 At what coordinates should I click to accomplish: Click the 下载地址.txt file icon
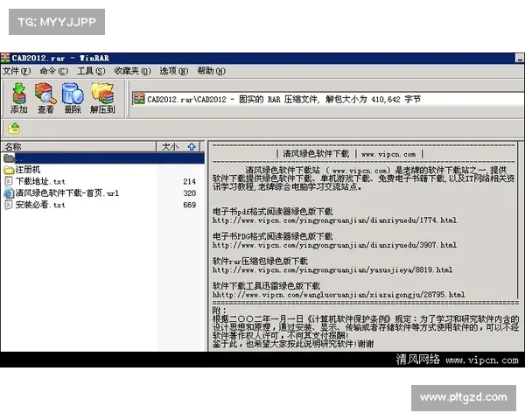pos(9,181)
